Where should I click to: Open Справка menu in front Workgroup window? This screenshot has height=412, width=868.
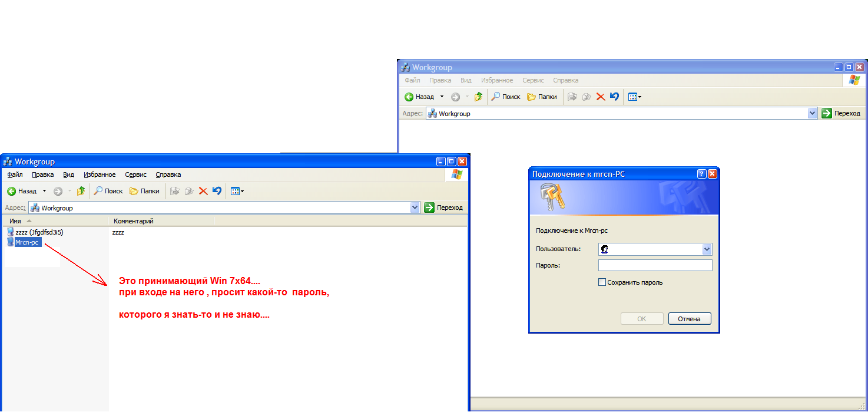(168, 174)
